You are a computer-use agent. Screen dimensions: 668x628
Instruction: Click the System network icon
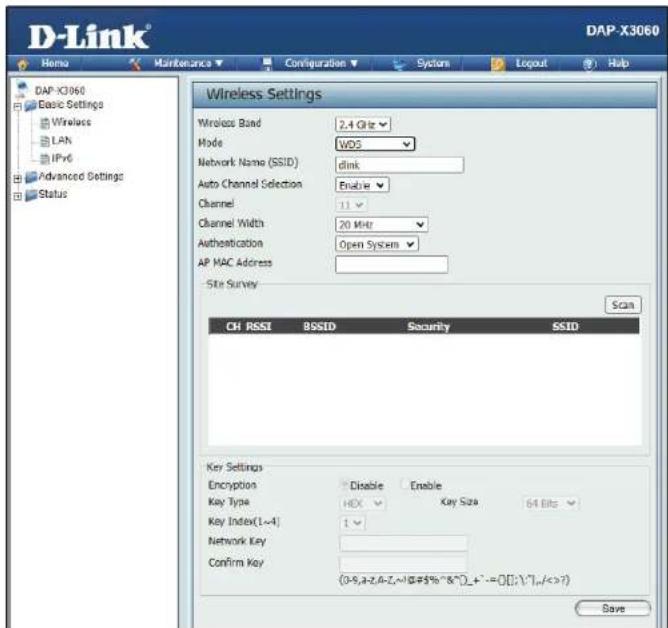coord(399,64)
